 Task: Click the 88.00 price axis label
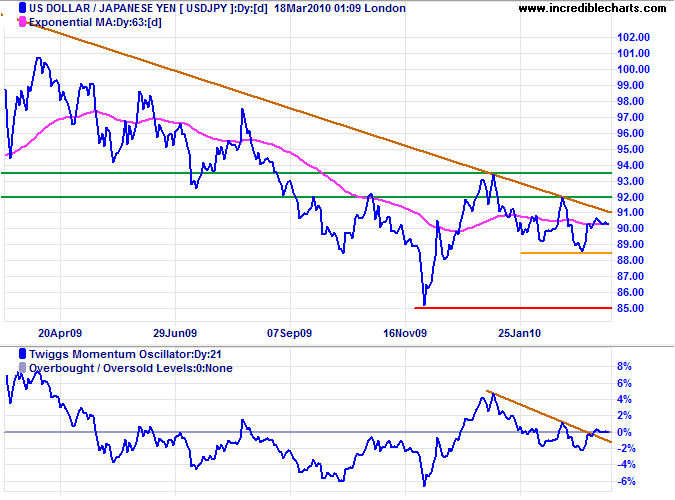click(630, 260)
